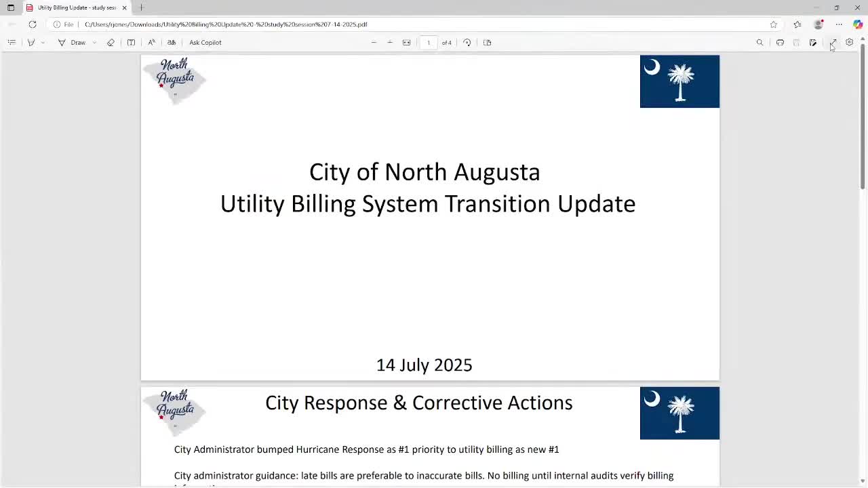Open Find in PDF search
This screenshot has width=868, height=488.
[759, 42]
